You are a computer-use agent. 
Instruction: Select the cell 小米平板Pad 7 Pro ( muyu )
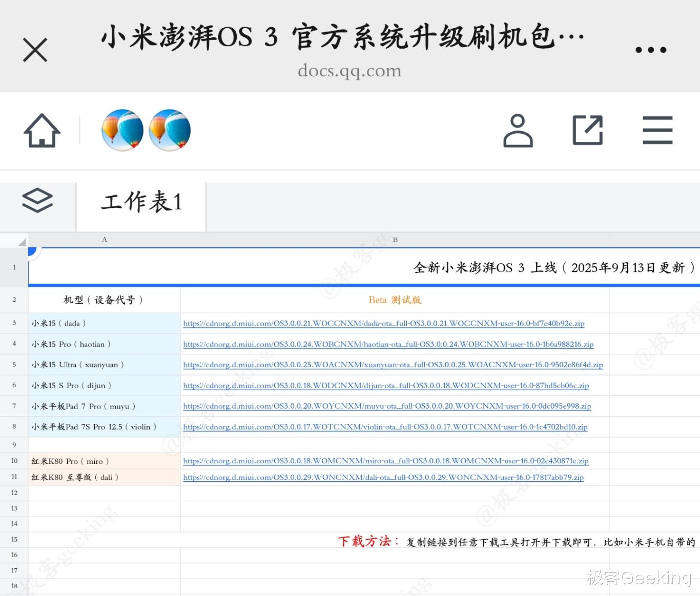pos(104,406)
